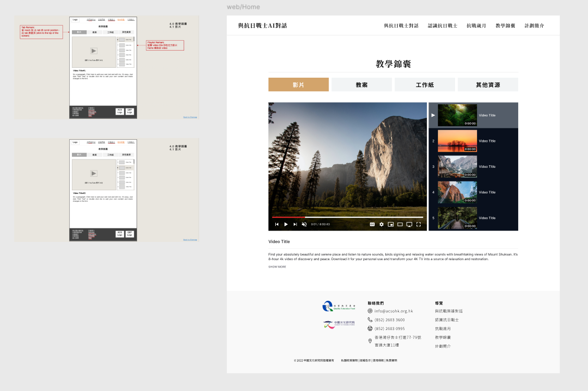Screen dimensions: 588x391
Task: Click Video Title text of playlist item 2
Action: pyautogui.click(x=487, y=141)
